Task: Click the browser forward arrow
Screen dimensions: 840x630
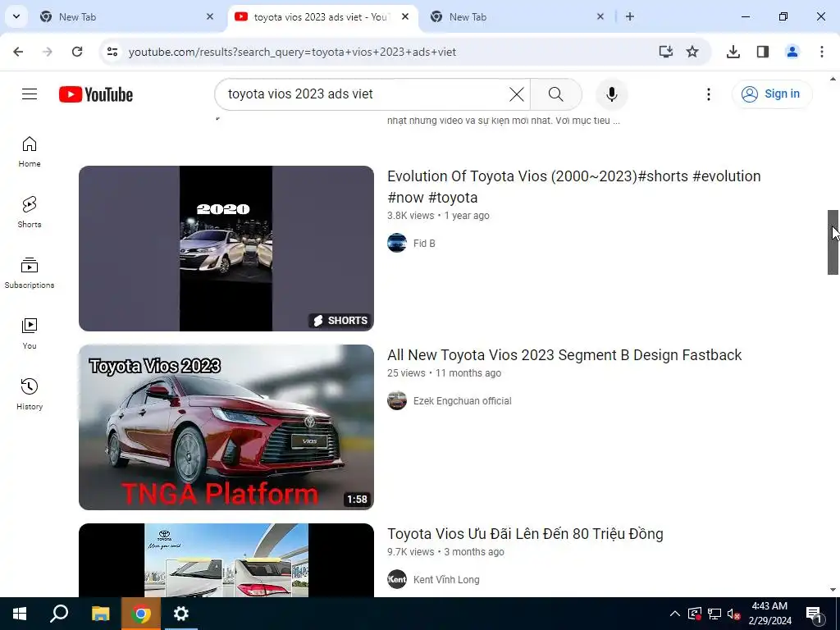Action: click(x=48, y=52)
